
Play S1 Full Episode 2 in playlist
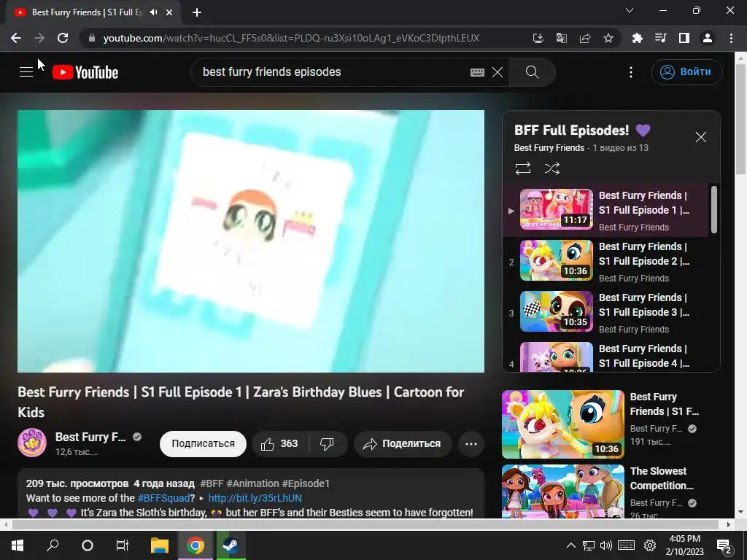[x=606, y=262]
